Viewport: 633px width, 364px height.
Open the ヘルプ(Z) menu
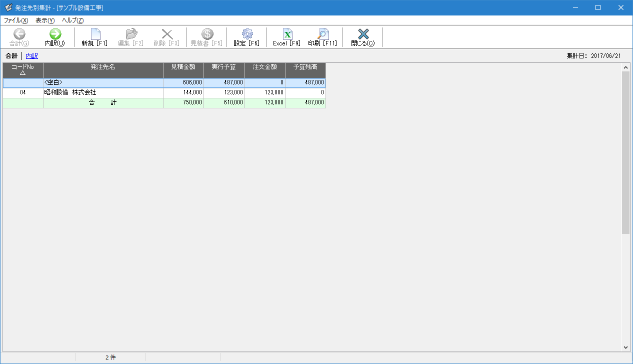point(73,20)
